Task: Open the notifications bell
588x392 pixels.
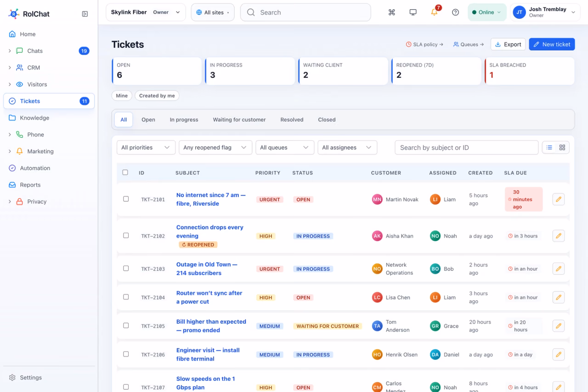Action: (x=434, y=12)
